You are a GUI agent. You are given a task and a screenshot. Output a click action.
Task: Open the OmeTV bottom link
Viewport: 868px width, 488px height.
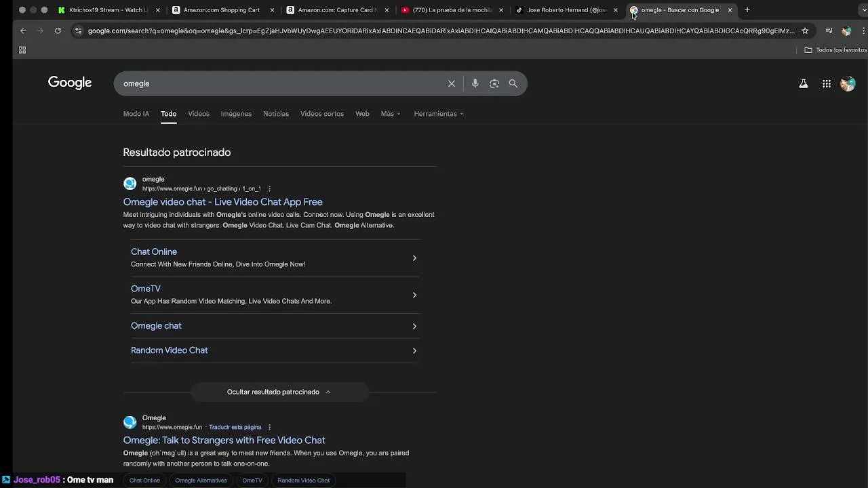(x=252, y=481)
